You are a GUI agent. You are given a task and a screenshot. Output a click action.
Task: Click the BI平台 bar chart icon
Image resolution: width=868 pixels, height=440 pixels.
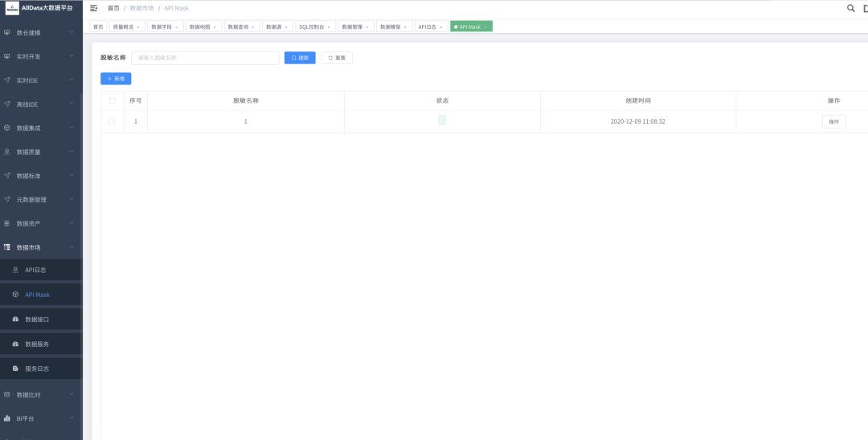(x=7, y=418)
